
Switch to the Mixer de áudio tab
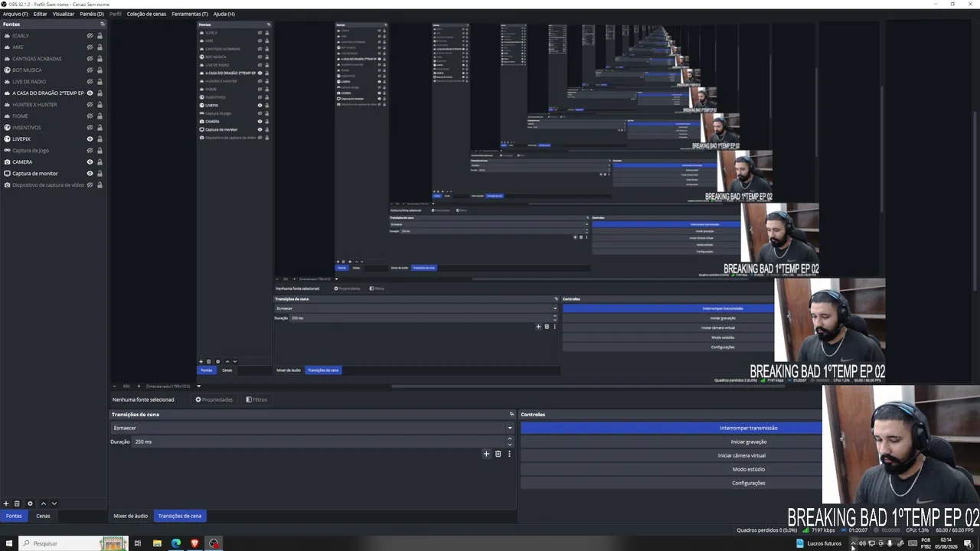131,516
